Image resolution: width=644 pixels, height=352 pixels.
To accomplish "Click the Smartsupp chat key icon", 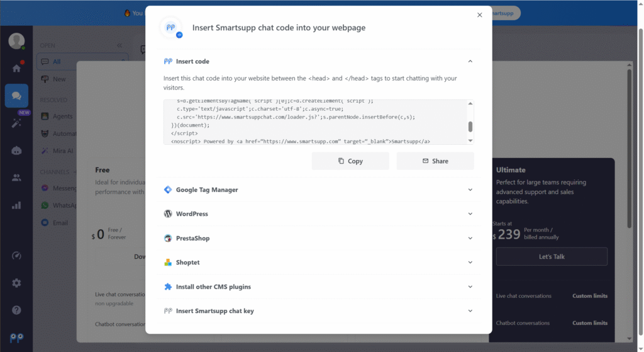I will tap(167, 311).
